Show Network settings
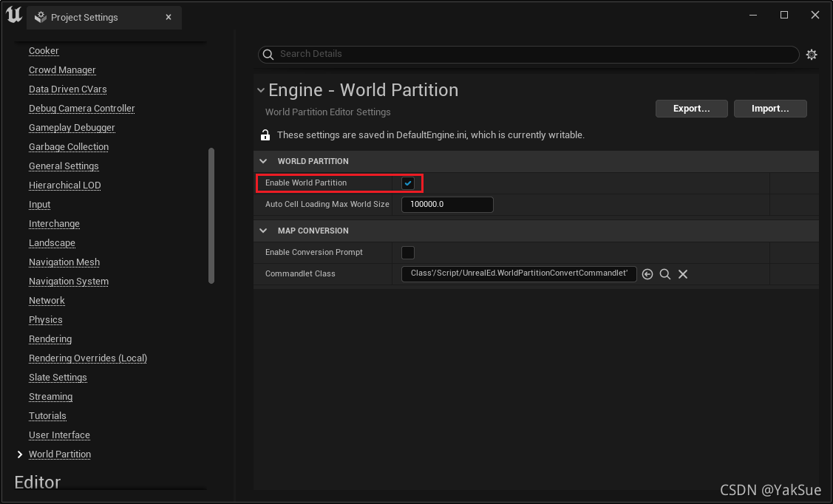This screenshot has height=504, width=833. [x=47, y=301]
